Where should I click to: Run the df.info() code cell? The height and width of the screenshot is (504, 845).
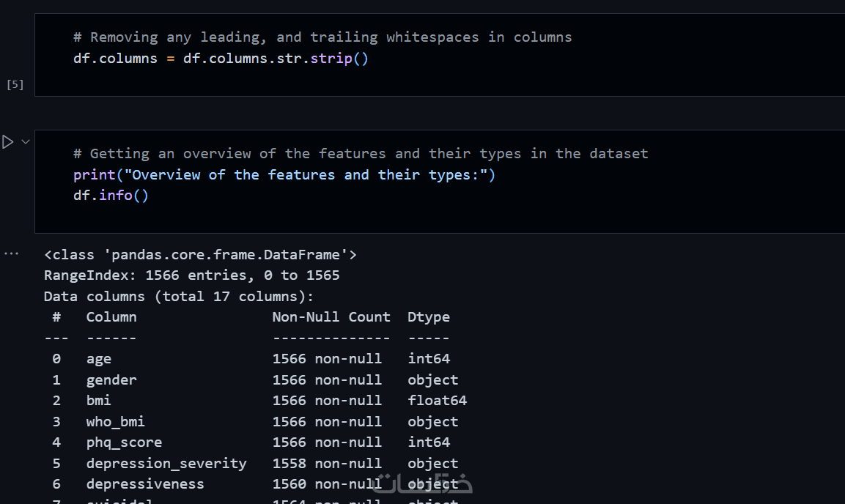pos(8,142)
